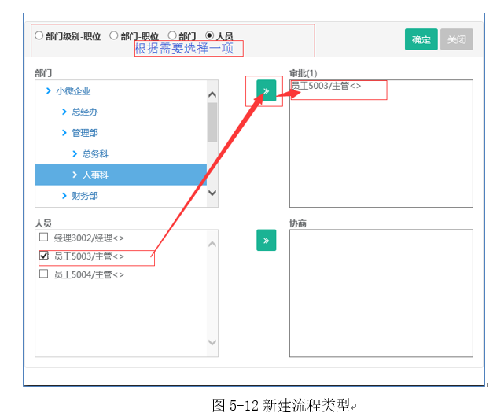The width and height of the screenshot is (504, 420).
Task: Click the add-to-协商 double arrow button
Action: 267,240
